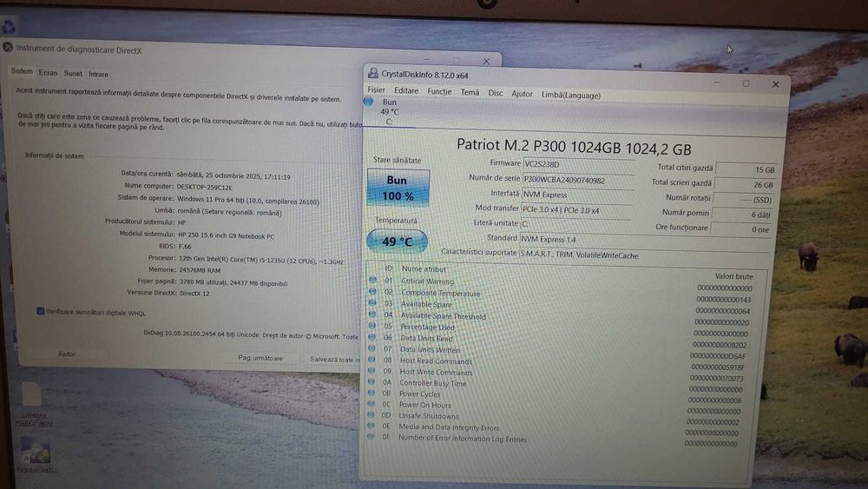
Task: Click status icon for Power On Hours row
Action: coord(371,404)
